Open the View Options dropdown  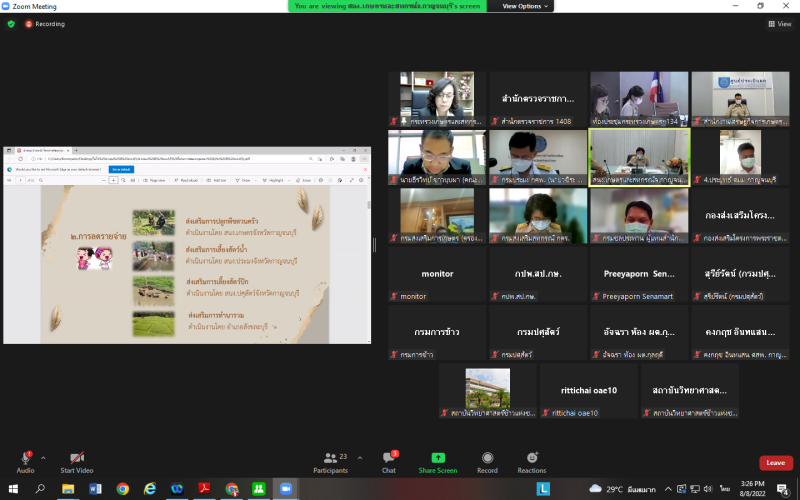(x=525, y=6)
